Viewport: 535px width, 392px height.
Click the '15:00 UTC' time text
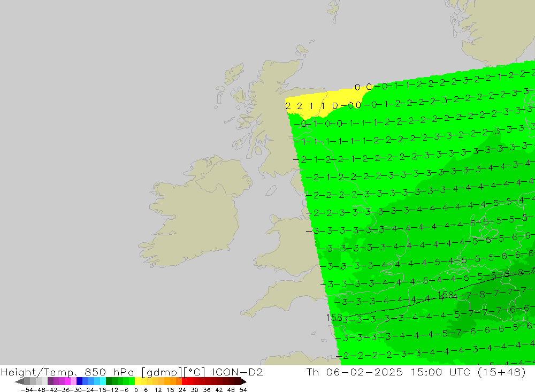coord(440,372)
